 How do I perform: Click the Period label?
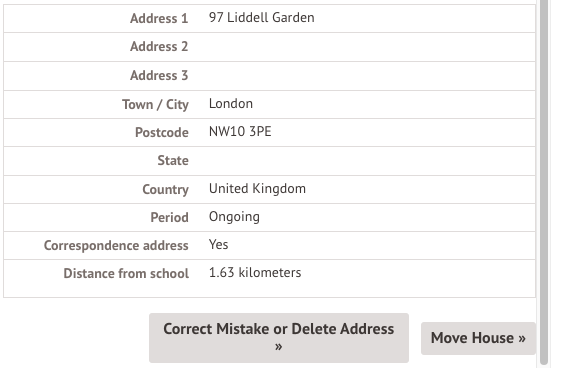[x=169, y=218]
